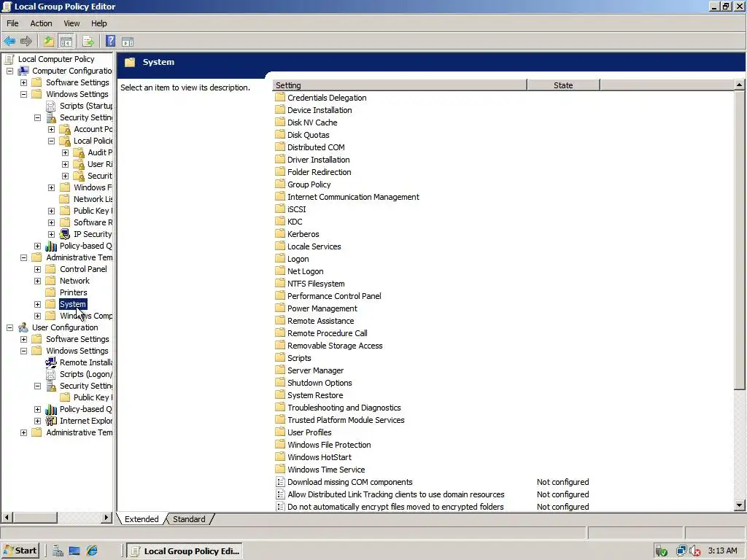Expand User Configuration Administrative Templates node
The height and width of the screenshot is (560, 747).
click(x=23, y=432)
